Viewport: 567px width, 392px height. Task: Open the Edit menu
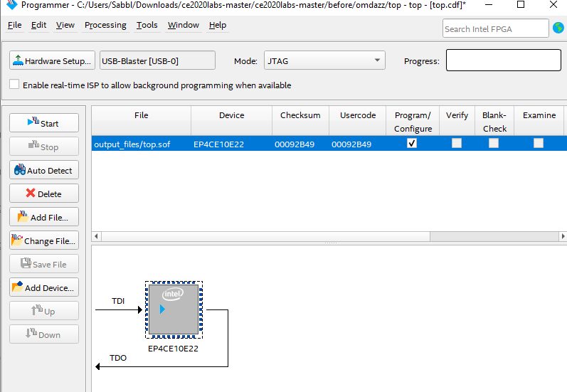point(38,25)
